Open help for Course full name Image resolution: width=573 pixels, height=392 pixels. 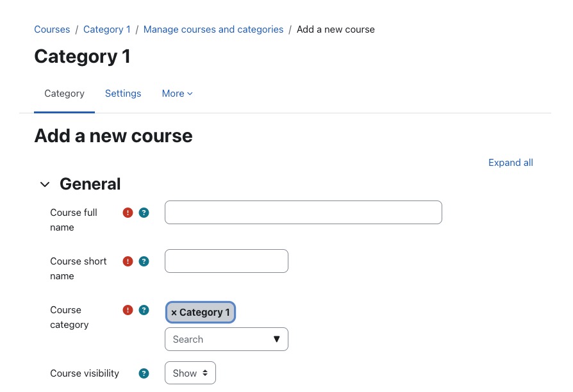tap(144, 212)
